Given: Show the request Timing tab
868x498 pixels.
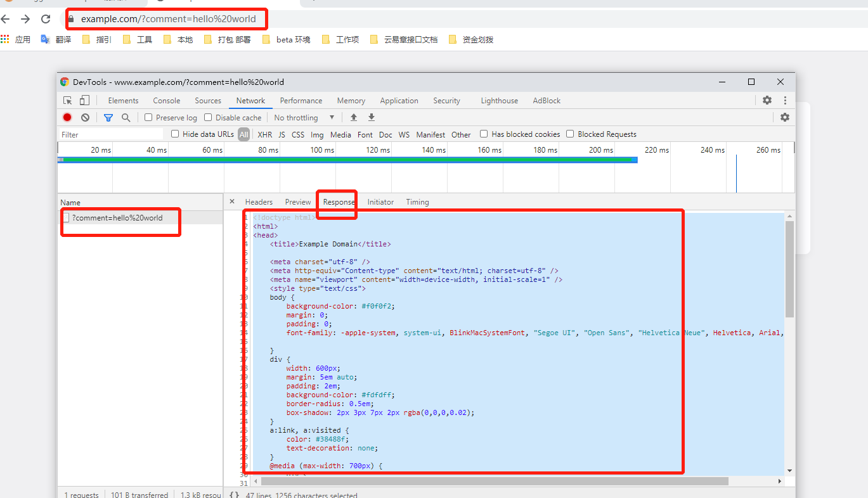Looking at the screenshot, I should [x=418, y=202].
